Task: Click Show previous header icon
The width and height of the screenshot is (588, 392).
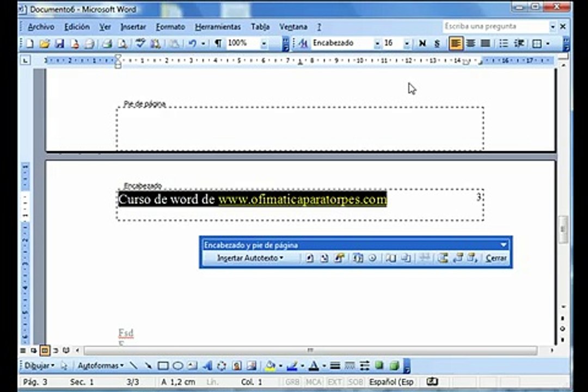Action: (x=458, y=258)
